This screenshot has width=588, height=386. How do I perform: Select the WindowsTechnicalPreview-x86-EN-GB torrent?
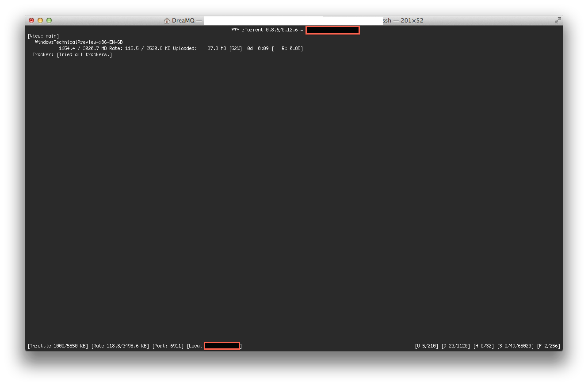point(79,42)
